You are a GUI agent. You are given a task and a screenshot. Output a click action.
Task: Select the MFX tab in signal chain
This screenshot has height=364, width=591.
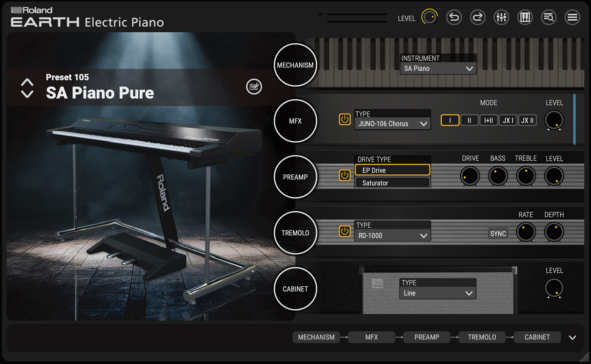pyautogui.click(x=371, y=337)
